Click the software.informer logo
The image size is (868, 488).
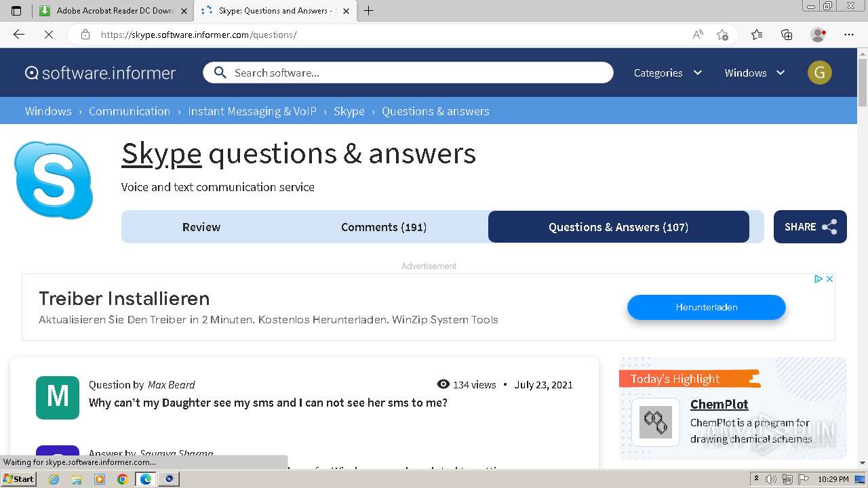coord(100,73)
